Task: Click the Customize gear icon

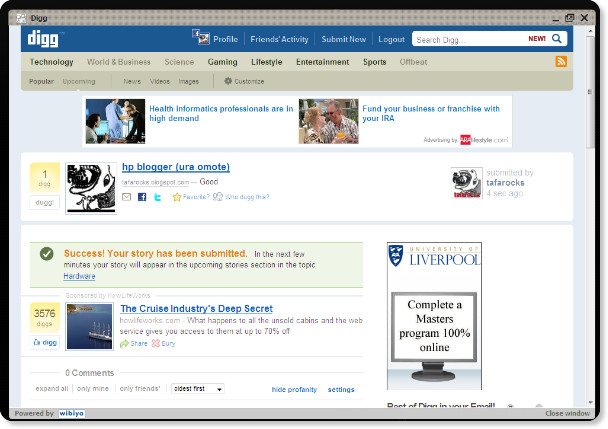Action: pos(228,81)
